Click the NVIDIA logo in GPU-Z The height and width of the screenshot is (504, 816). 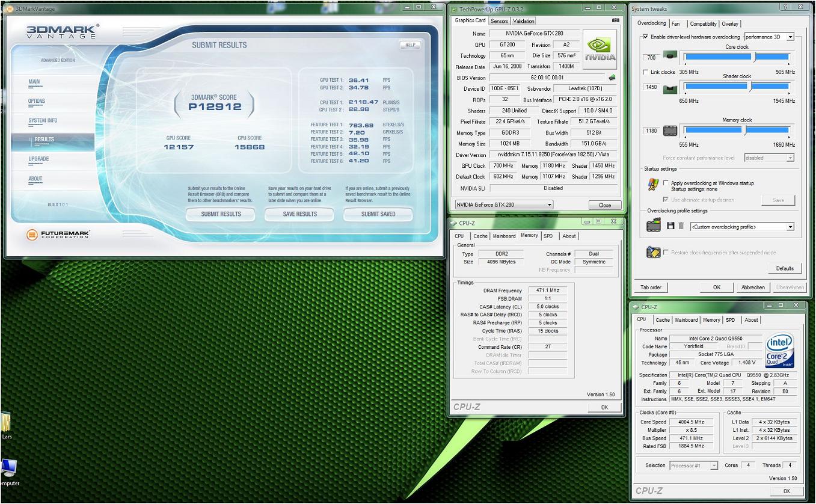pyautogui.click(x=600, y=50)
